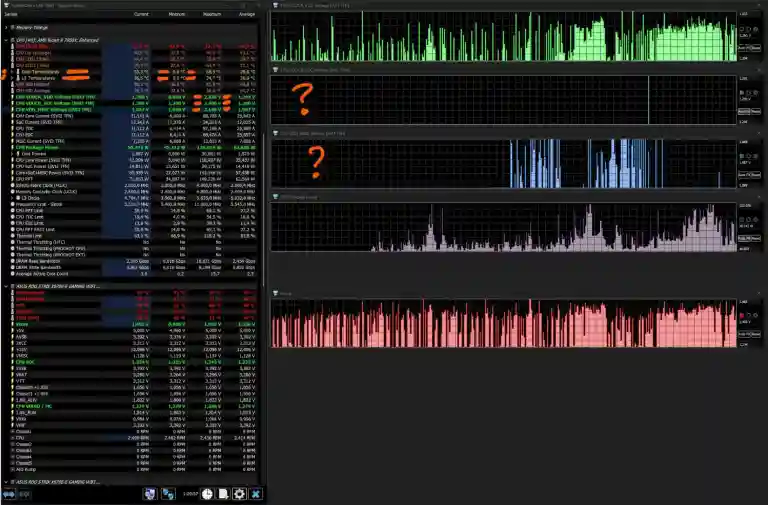Click Auto Fit on the pink Vcore graph
The image size is (768, 505).
pos(743,334)
